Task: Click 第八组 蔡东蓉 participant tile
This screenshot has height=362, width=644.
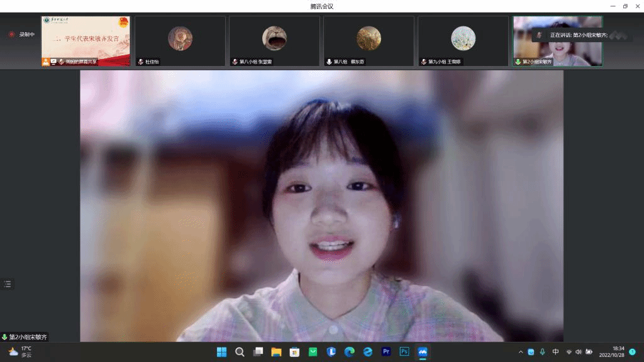Action: point(369,41)
